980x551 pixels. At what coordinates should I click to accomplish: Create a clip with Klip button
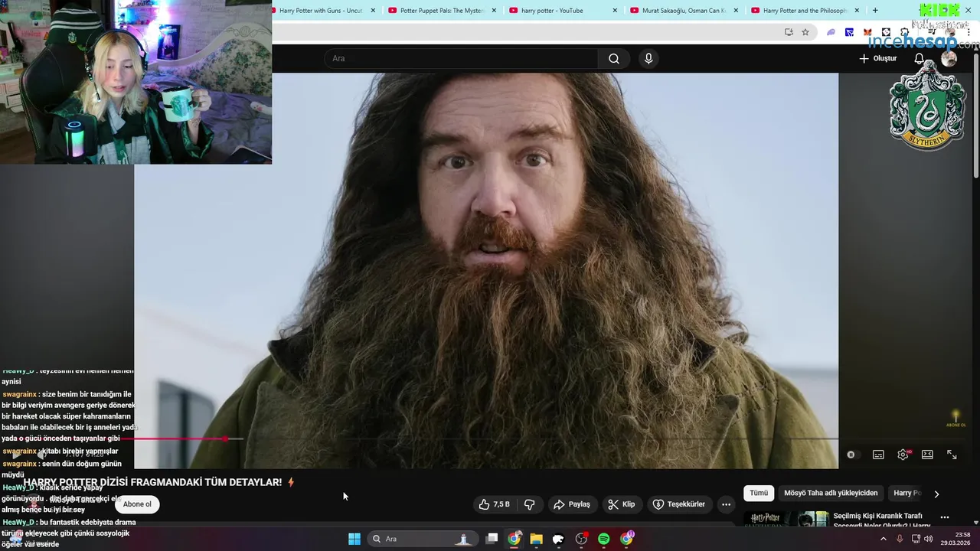(x=621, y=504)
